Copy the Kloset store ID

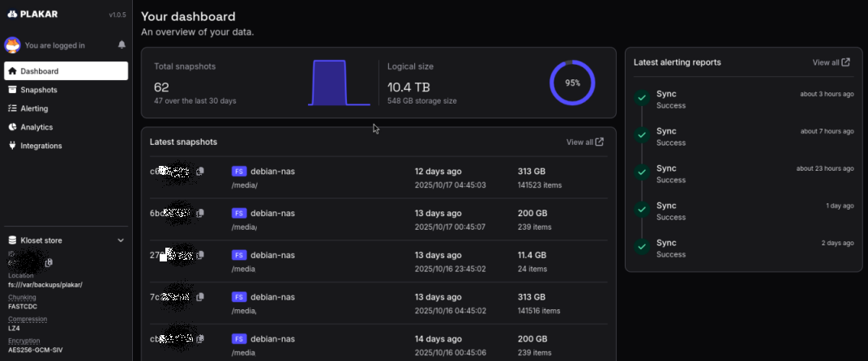(49, 263)
